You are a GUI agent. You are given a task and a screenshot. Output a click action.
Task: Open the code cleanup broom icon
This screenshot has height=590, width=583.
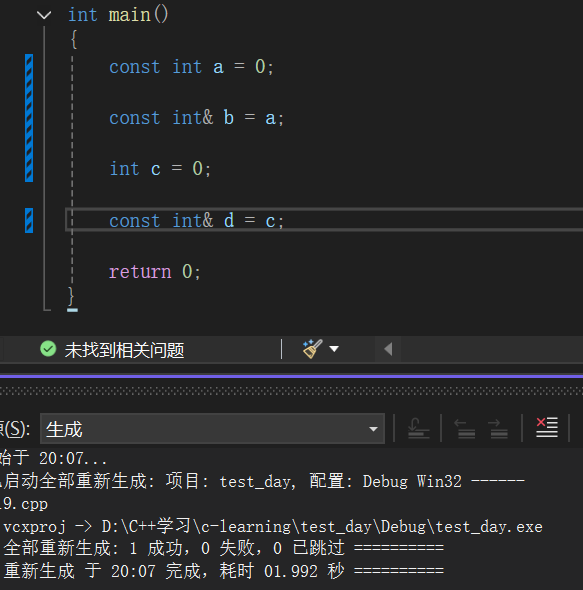[x=312, y=349]
